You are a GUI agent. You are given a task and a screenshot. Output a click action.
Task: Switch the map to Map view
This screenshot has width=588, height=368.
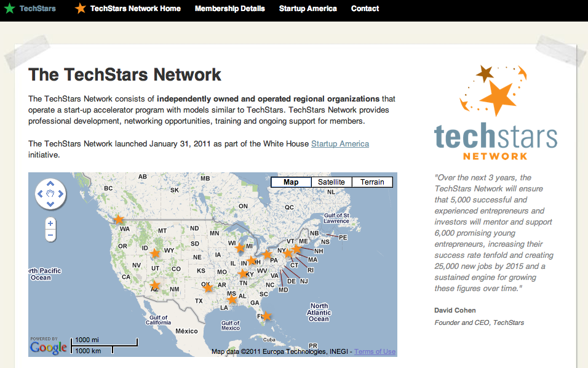click(x=291, y=182)
